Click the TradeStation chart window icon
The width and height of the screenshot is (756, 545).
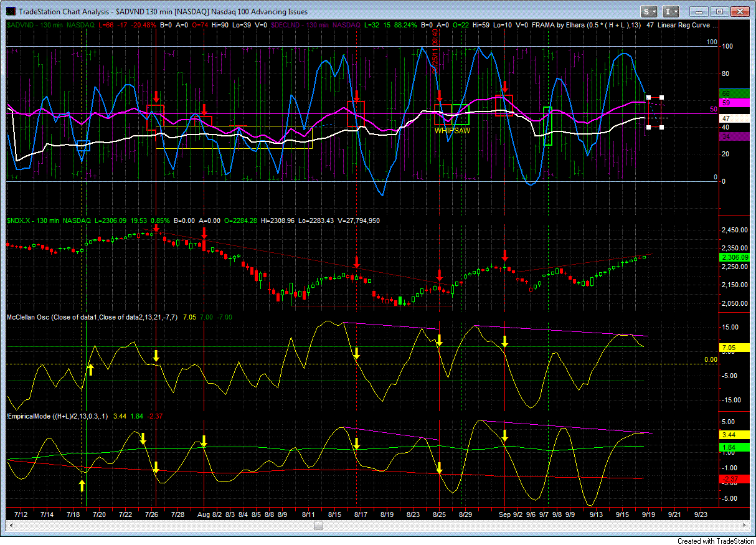(11, 11)
